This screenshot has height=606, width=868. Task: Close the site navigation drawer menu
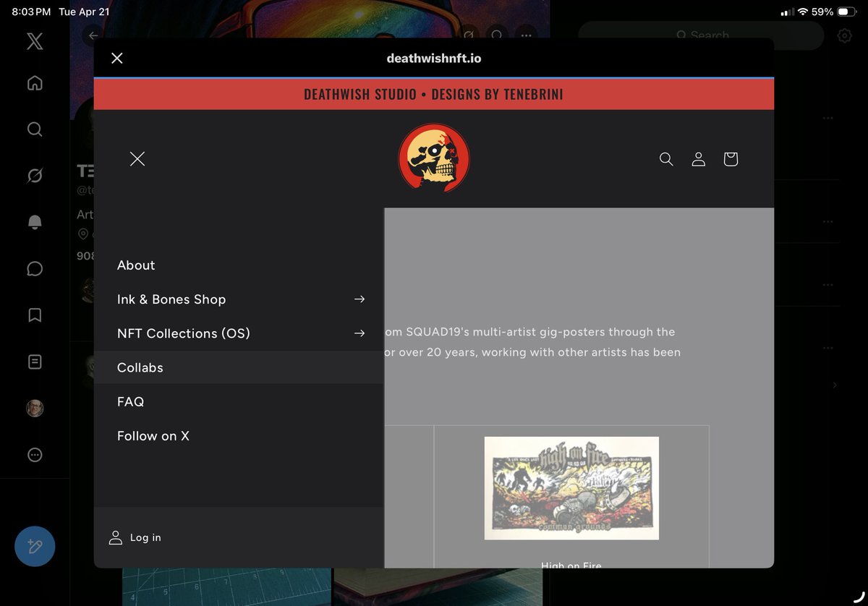pyautogui.click(x=137, y=159)
